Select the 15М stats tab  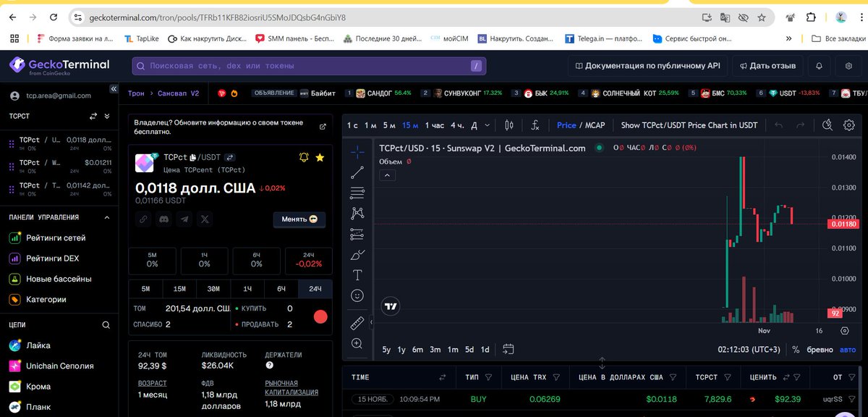(x=179, y=289)
